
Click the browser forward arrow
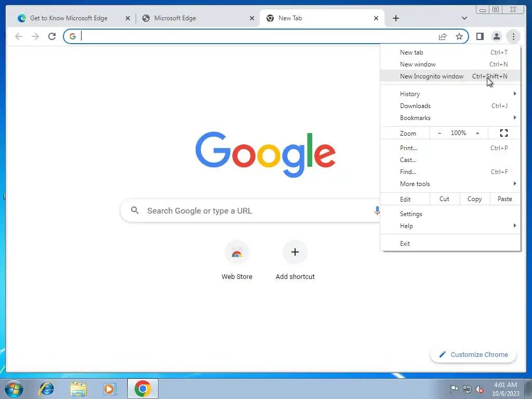coord(35,36)
